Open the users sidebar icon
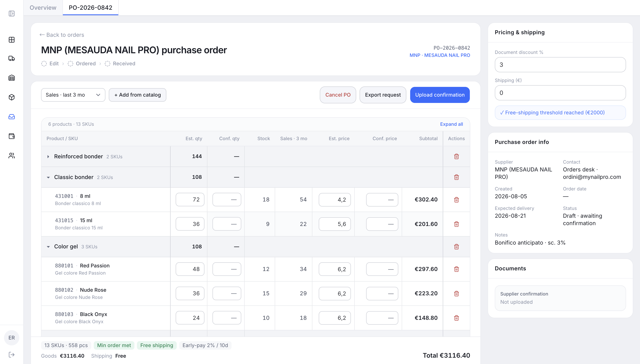640x364 pixels. 11,156
